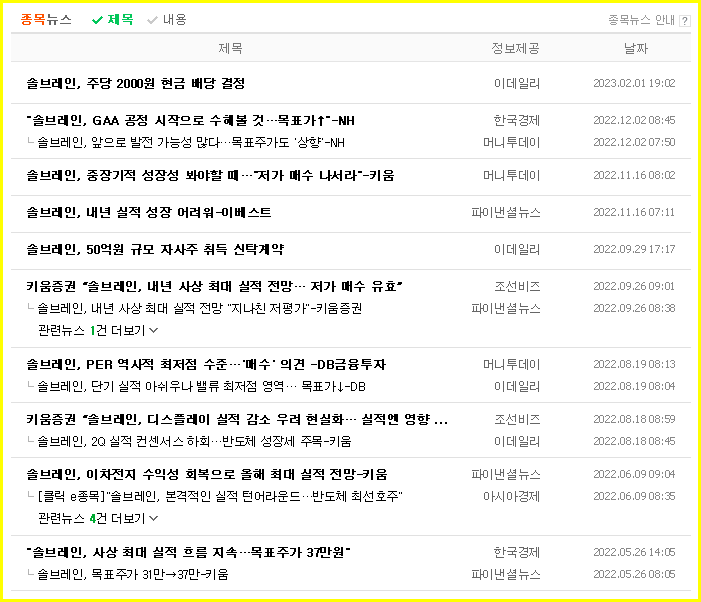
Task: Click the date 2023.02.01 19:02
Action: pos(634,84)
